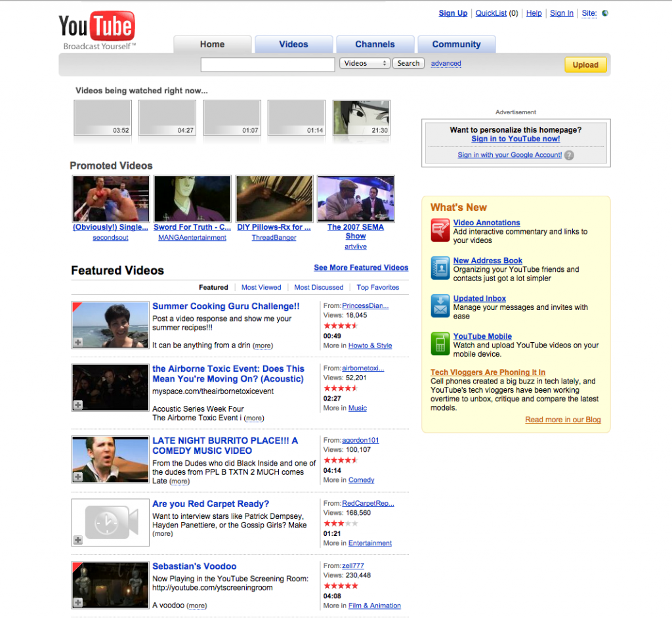Rate Are you Red Carpet Ready stars
The image size is (672, 618).
[x=341, y=523]
